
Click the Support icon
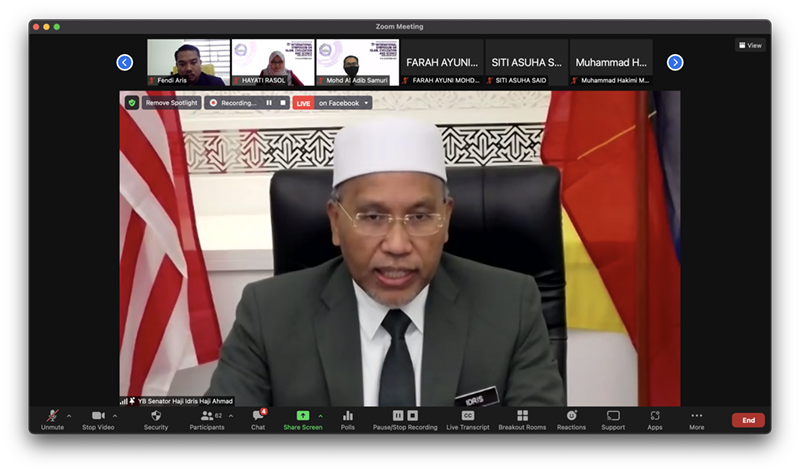pos(613,416)
